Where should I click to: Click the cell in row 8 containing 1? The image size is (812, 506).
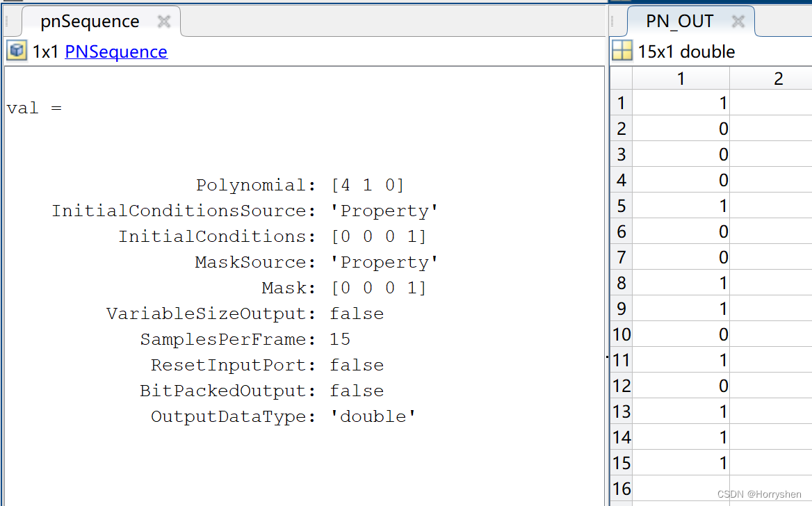pyautogui.click(x=681, y=283)
